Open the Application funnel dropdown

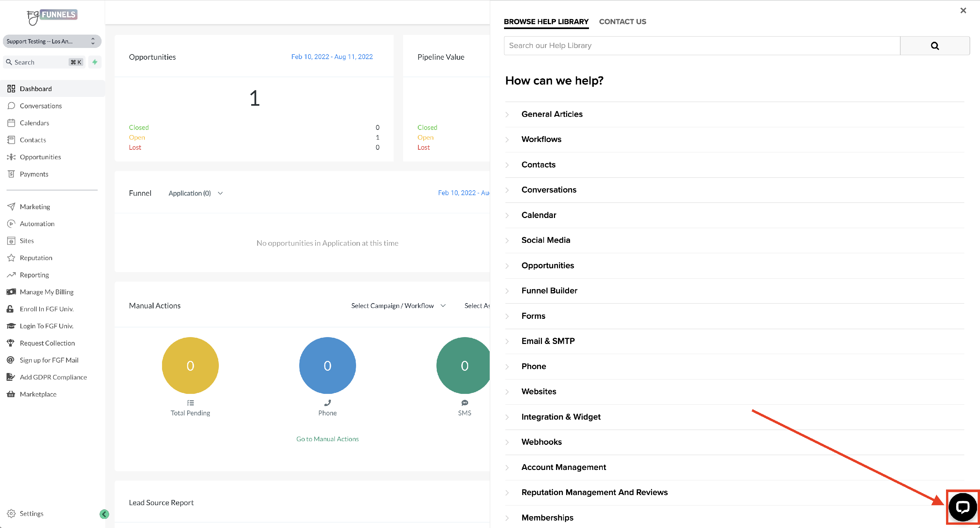click(195, 193)
